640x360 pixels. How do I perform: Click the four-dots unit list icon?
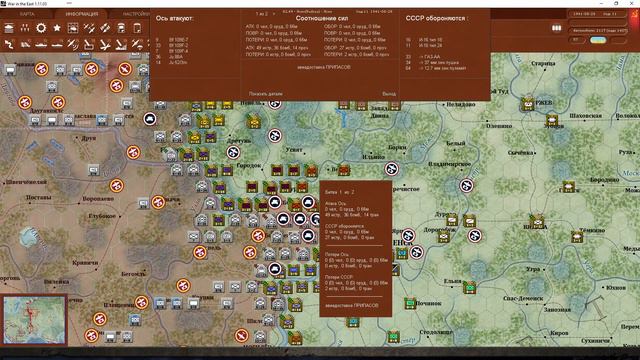click(25, 28)
